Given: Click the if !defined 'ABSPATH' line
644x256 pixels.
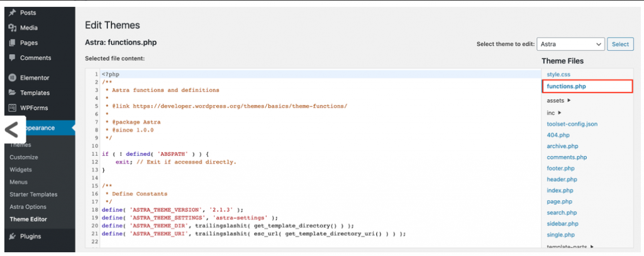Looking at the screenshot, I should (x=156, y=154).
